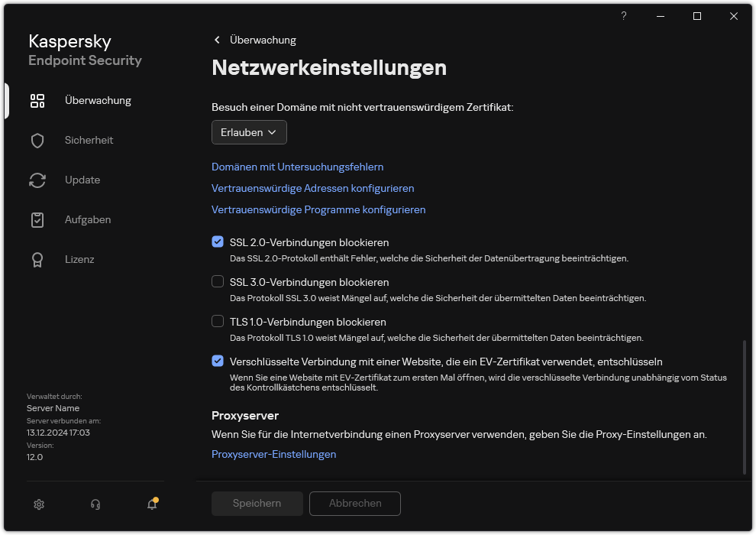The image size is (756, 535).
Task: Click the help question mark icon
Action: pyautogui.click(x=623, y=16)
